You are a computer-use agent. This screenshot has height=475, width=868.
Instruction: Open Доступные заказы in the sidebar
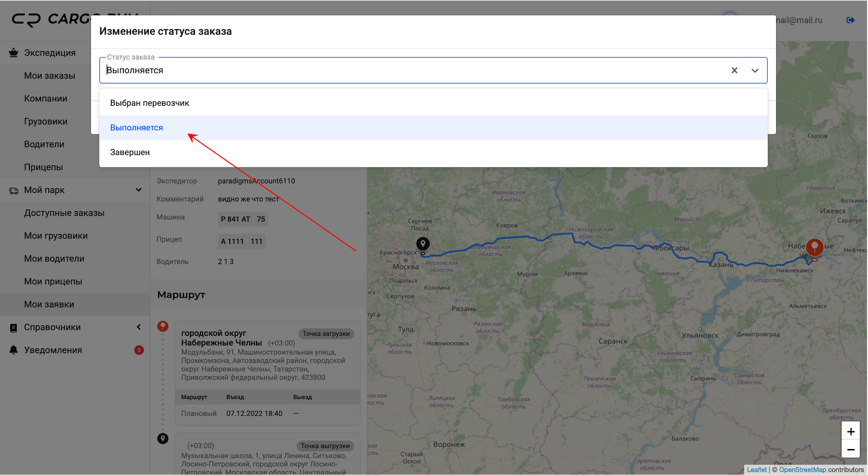64,213
